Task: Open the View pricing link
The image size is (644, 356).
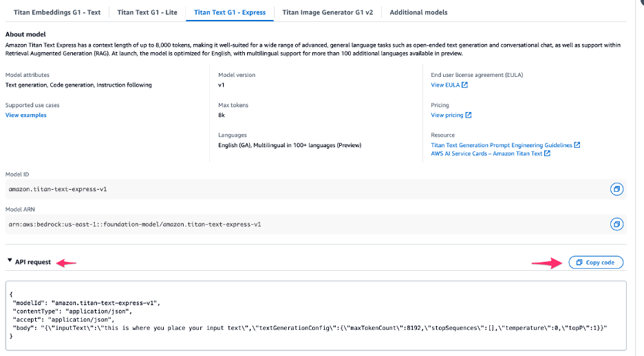Action: click(x=447, y=115)
